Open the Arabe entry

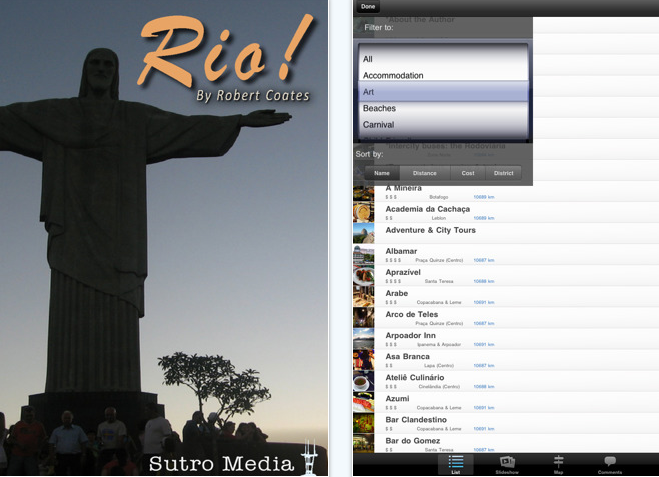[x=506, y=297]
